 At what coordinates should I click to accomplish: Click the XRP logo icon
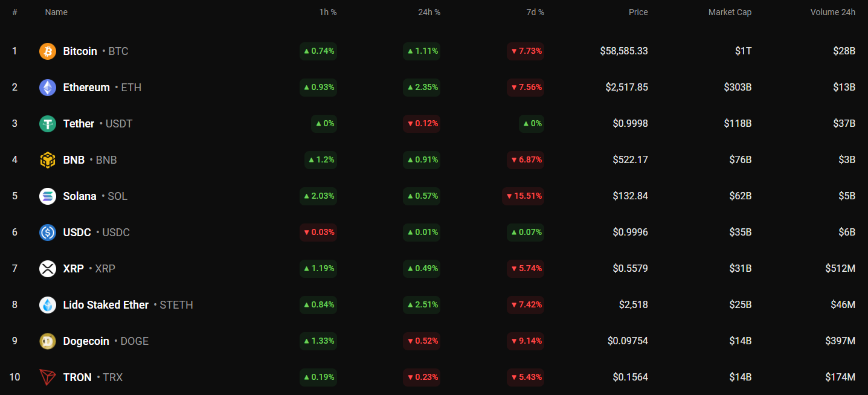pos(48,269)
